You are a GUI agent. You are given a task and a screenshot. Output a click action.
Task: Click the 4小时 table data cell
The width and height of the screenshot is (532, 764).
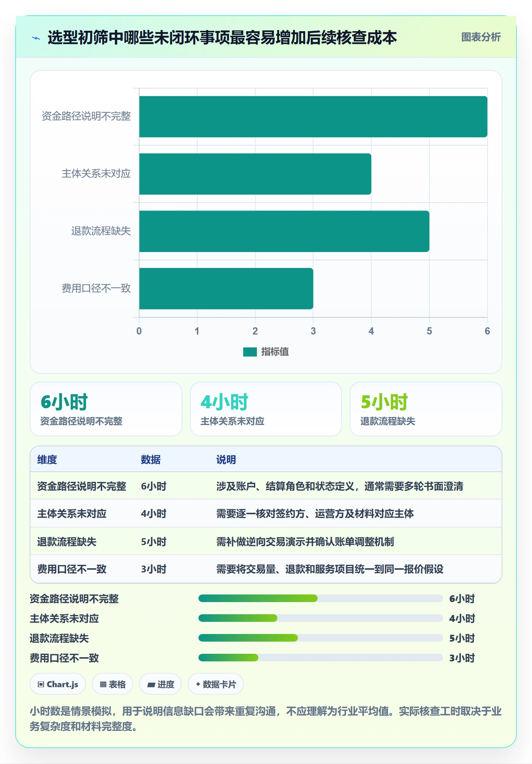(x=154, y=514)
